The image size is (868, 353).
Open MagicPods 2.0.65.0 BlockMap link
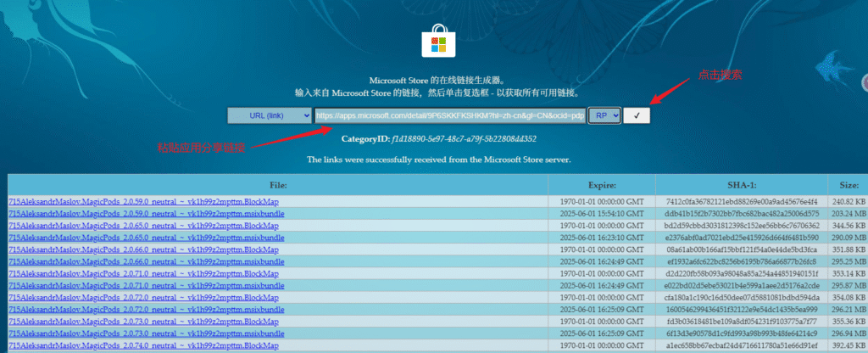pos(144,226)
